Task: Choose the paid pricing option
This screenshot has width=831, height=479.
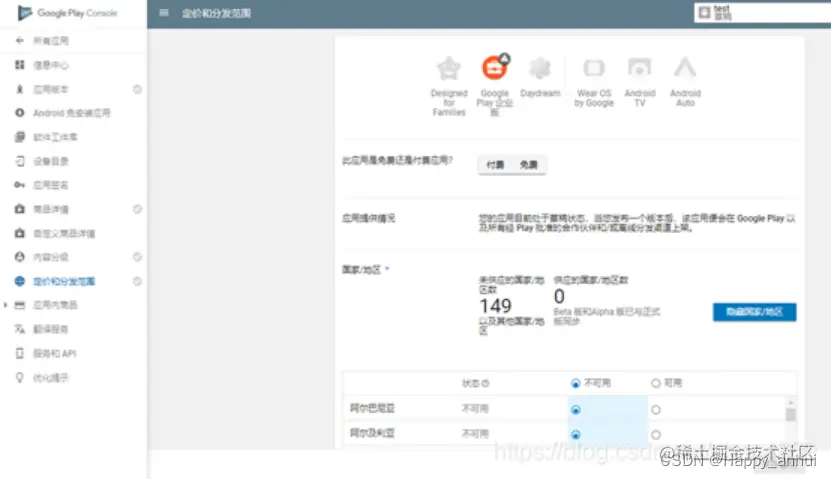Action: coord(495,165)
